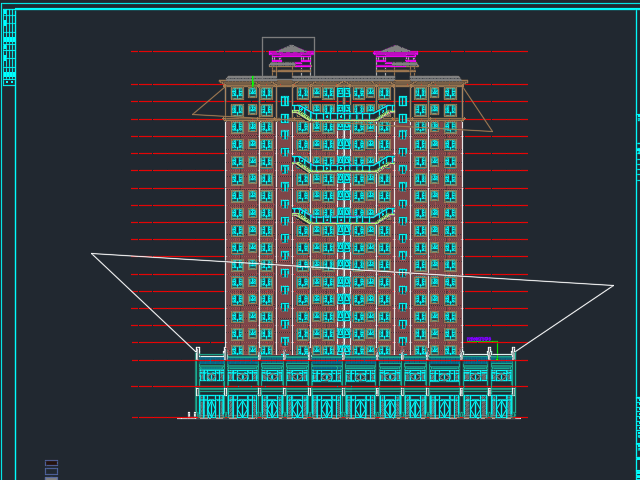
Task: Click the right vertex of white outline
Action: pos(612,286)
